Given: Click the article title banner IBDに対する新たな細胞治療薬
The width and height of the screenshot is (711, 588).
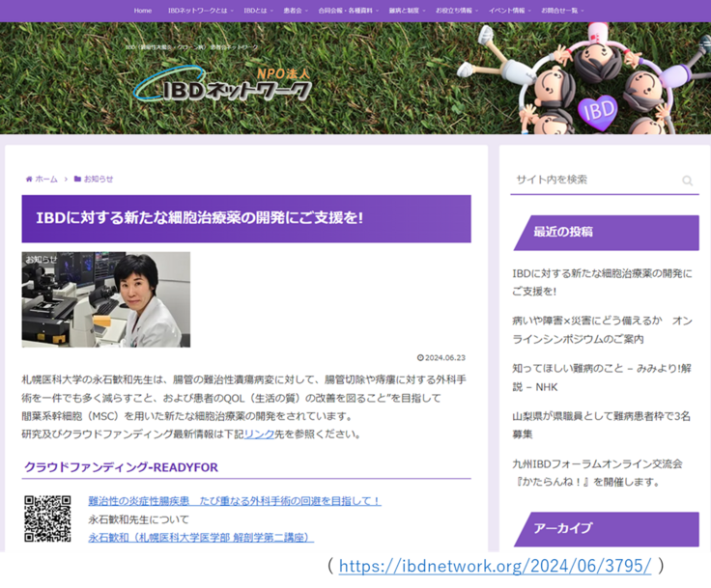Looking at the screenshot, I should tap(246, 218).
